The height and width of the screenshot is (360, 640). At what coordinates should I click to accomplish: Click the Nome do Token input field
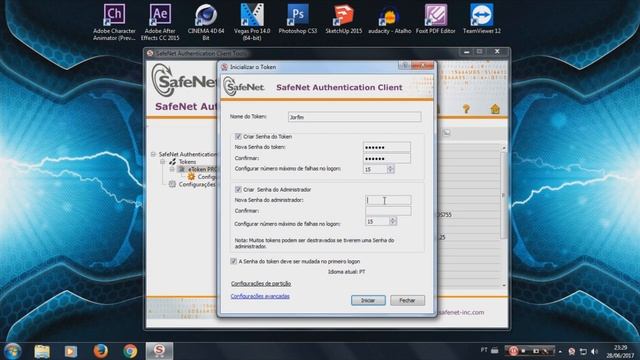(354, 117)
